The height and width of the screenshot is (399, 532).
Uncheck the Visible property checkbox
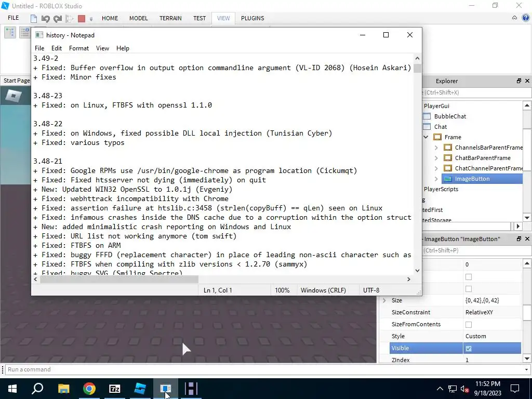tap(469, 349)
